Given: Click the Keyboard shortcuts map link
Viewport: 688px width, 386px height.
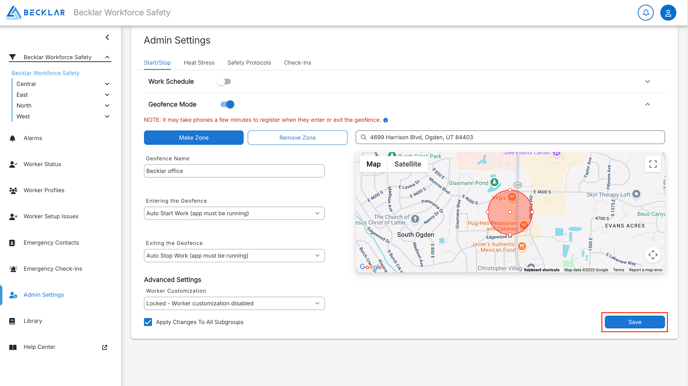Looking at the screenshot, I should point(542,270).
